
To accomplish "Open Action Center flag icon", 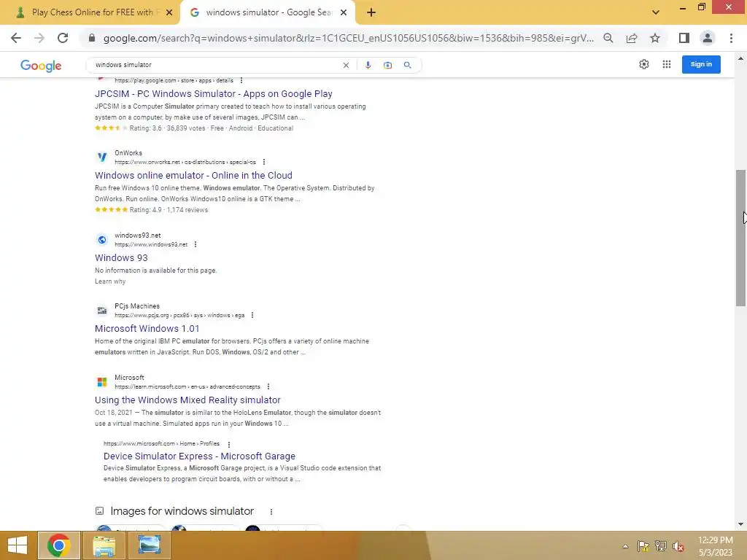I will click(643, 545).
